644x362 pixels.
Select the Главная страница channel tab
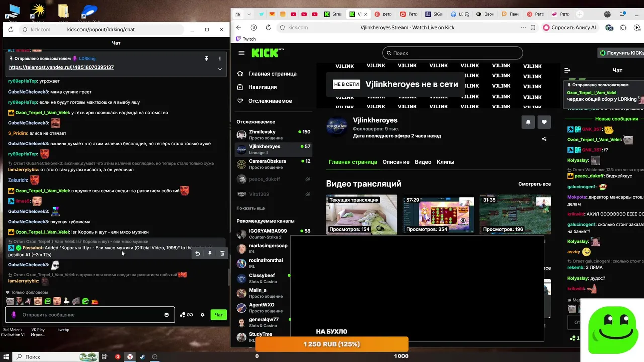tap(353, 162)
